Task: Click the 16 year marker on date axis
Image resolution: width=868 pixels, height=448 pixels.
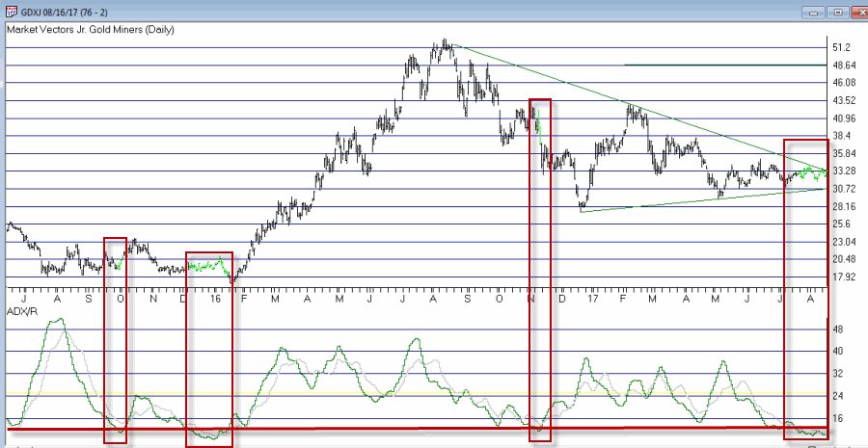Action: pyautogui.click(x=215, y=299)
